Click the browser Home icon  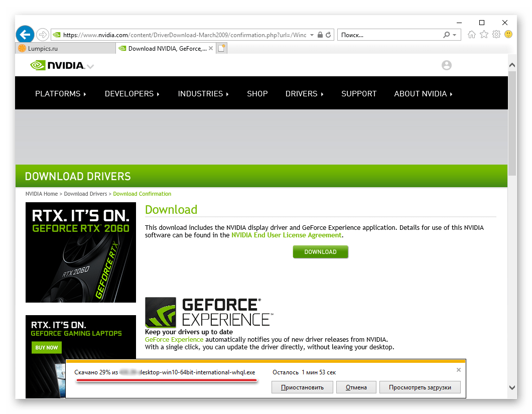tap(471, 35)
